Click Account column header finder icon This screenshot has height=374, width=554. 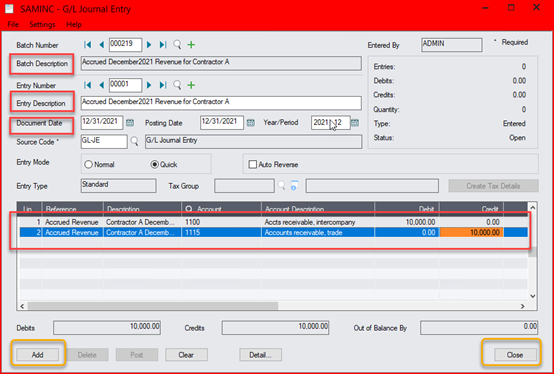(189, 209)
